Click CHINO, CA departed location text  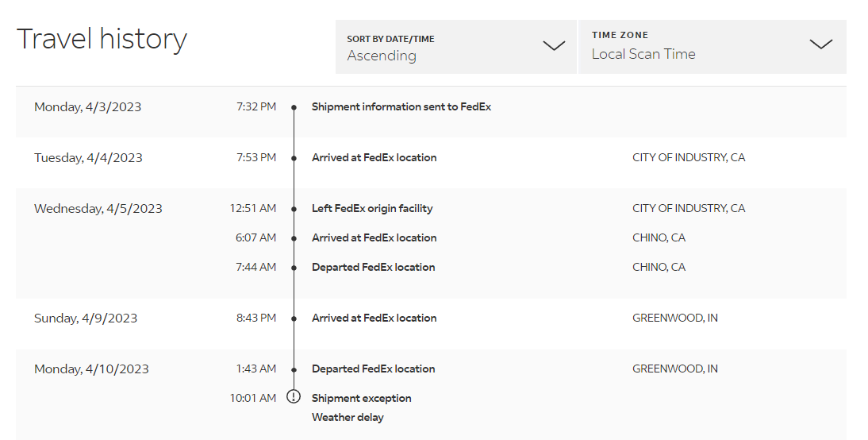click(x=659, y=267)
